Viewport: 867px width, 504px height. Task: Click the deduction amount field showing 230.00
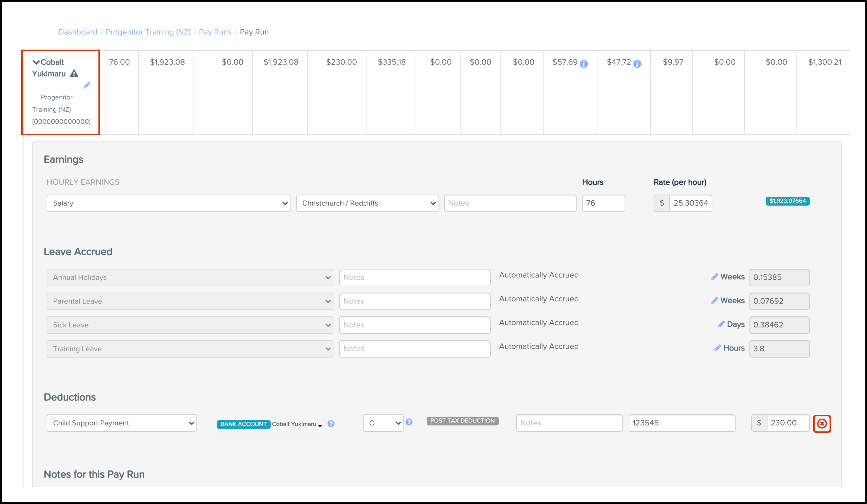(787, 423)
